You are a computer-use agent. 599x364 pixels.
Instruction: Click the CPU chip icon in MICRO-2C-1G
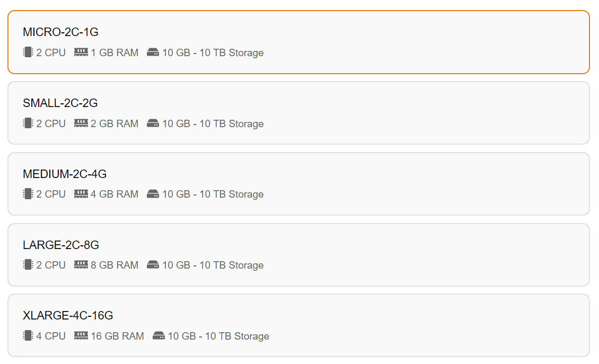[28, 52]
